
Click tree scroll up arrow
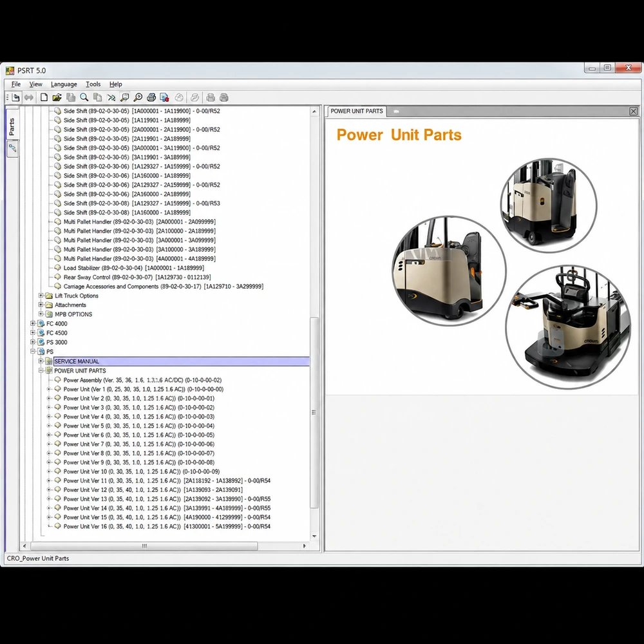click(314, 111)
